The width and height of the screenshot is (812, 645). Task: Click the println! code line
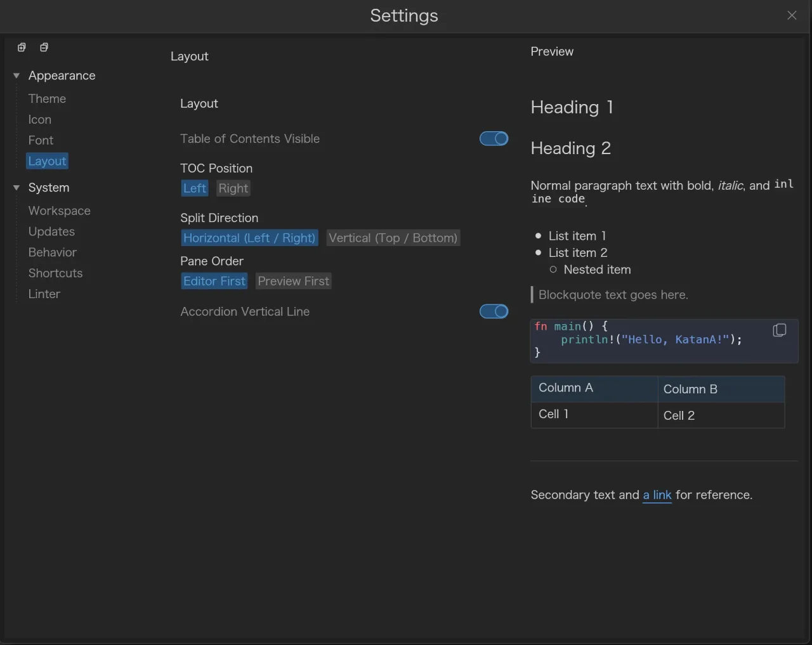(x=652, y=339)
